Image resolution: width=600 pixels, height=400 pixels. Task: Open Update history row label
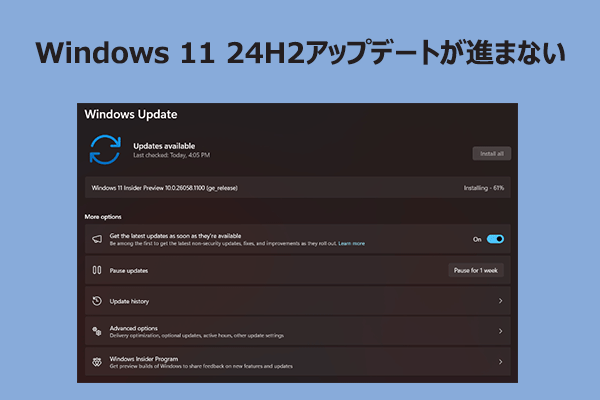click(x=129, y=301)
